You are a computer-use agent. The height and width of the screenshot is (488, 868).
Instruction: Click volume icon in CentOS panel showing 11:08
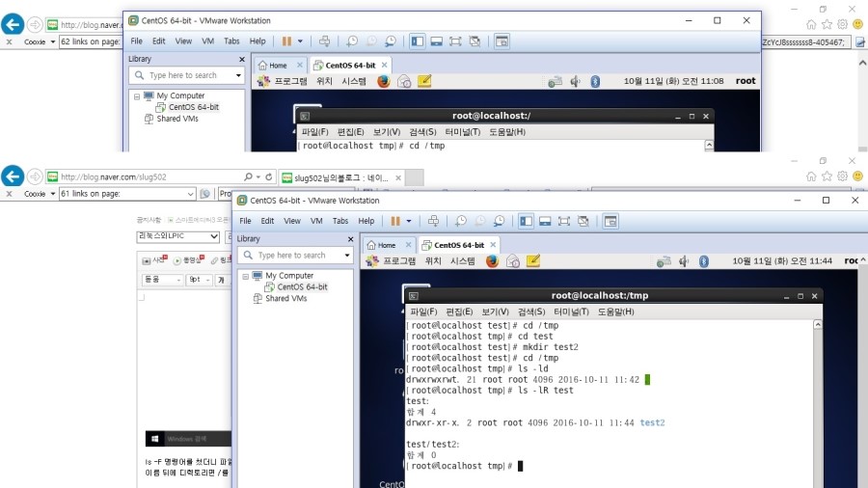coord(576,81)
